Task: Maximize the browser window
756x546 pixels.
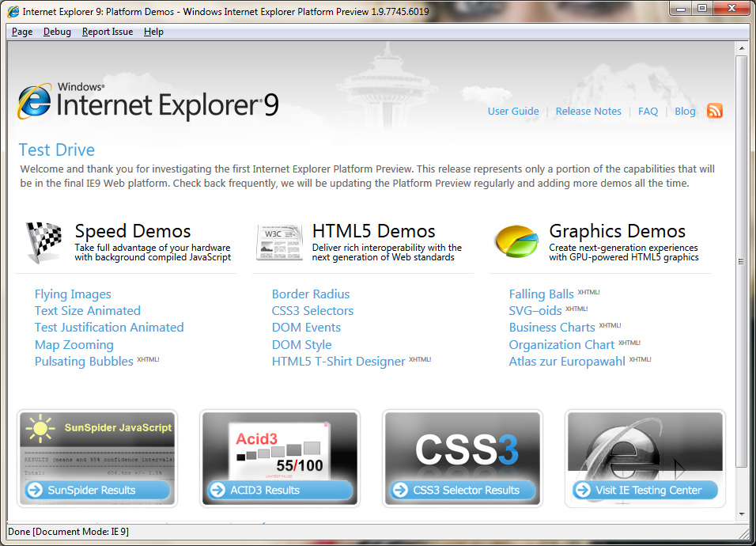Action: [x=702, y=8]
